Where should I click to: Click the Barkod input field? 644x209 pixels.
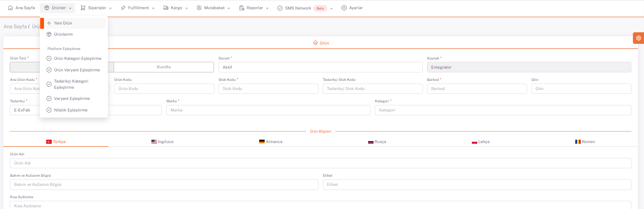point(476,89)
